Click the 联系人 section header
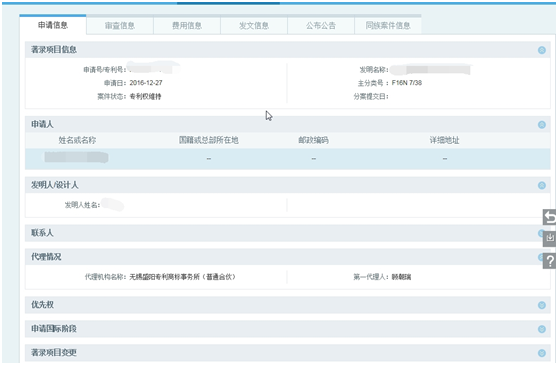Image resolution: width=558 pixels, height=365 pixels. click(x=288, y=233)
